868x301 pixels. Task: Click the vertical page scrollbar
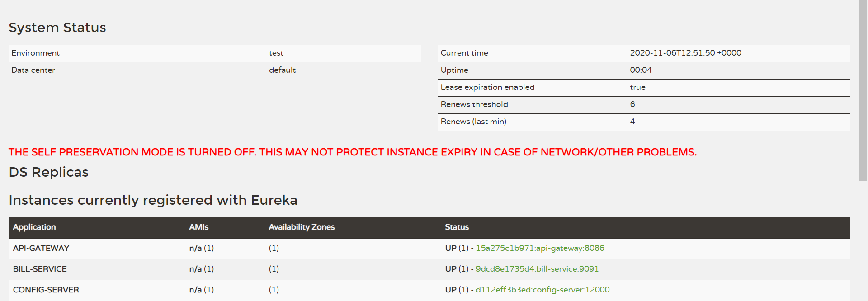click(863, 90)
